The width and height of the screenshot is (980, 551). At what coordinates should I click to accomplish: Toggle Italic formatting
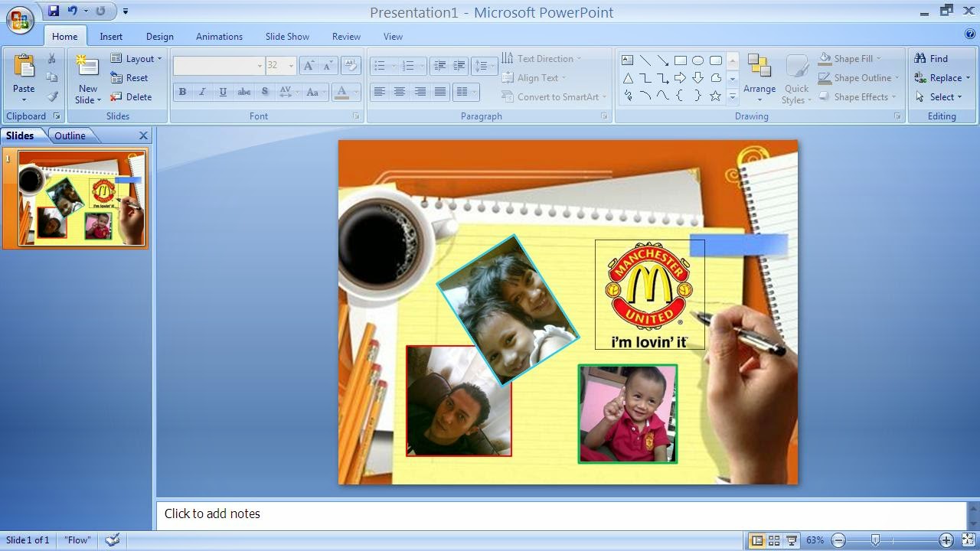point(202,92)
